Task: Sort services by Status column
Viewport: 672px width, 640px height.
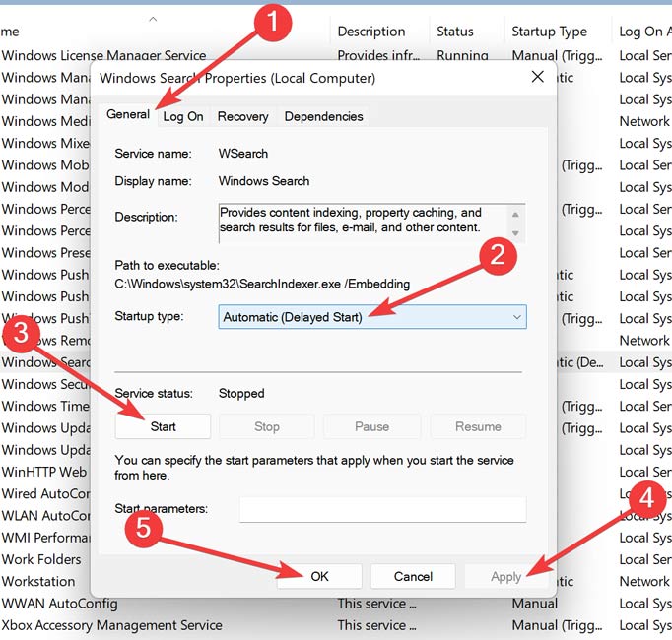Action: [455, 32]
